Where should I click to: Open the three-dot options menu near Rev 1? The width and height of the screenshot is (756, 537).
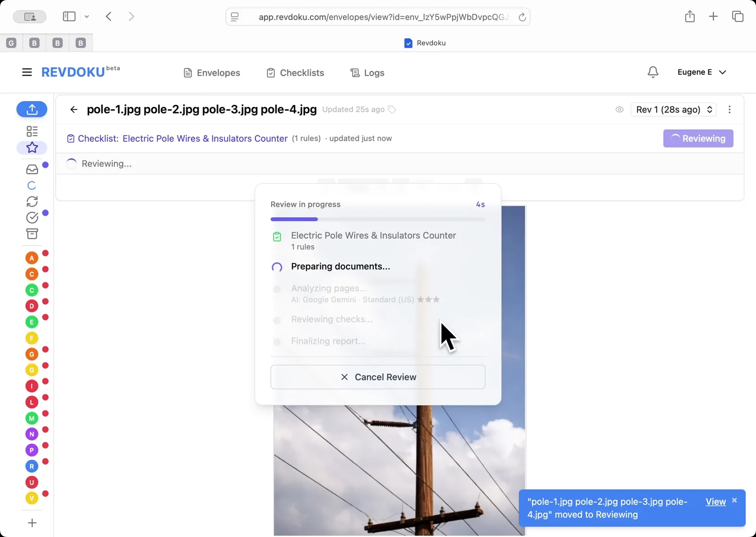click(730, 109)
